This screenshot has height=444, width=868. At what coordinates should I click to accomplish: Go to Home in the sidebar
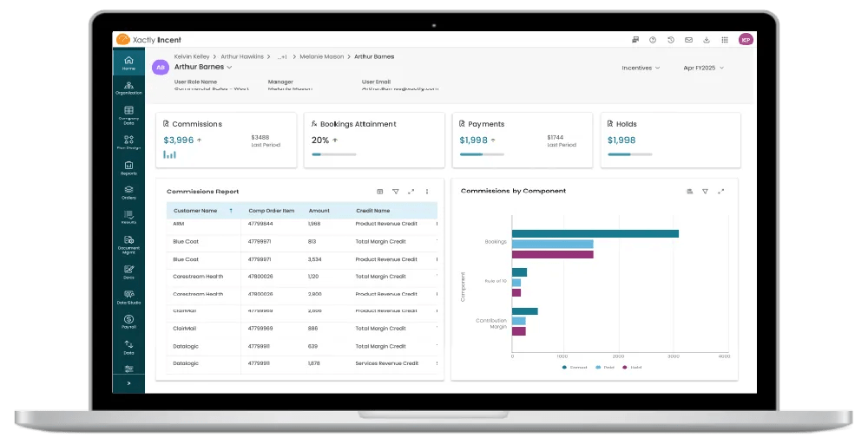pyautogui.click(x=128, y=62)
